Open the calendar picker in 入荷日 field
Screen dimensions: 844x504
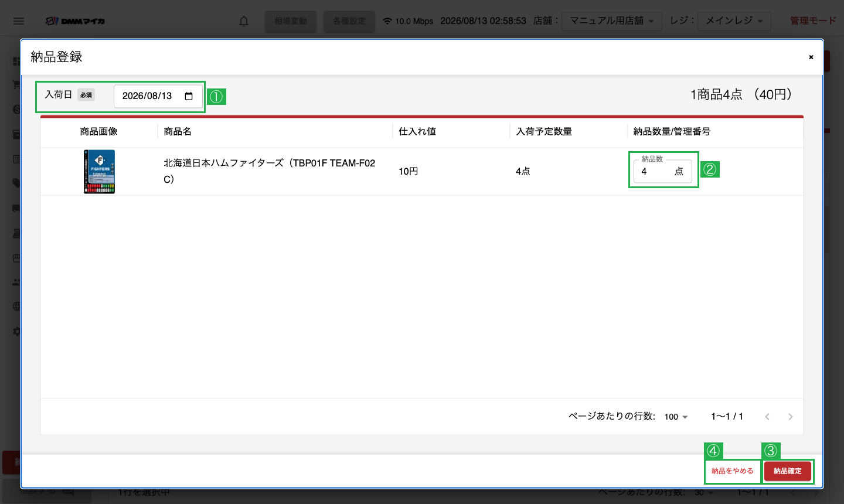189,96
